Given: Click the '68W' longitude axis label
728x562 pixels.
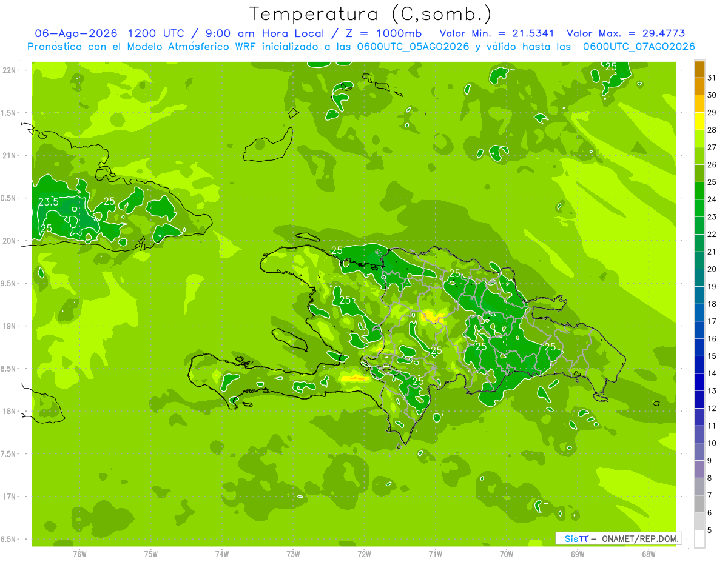Looking at the screenshot, I should click(x=649, y=554).
